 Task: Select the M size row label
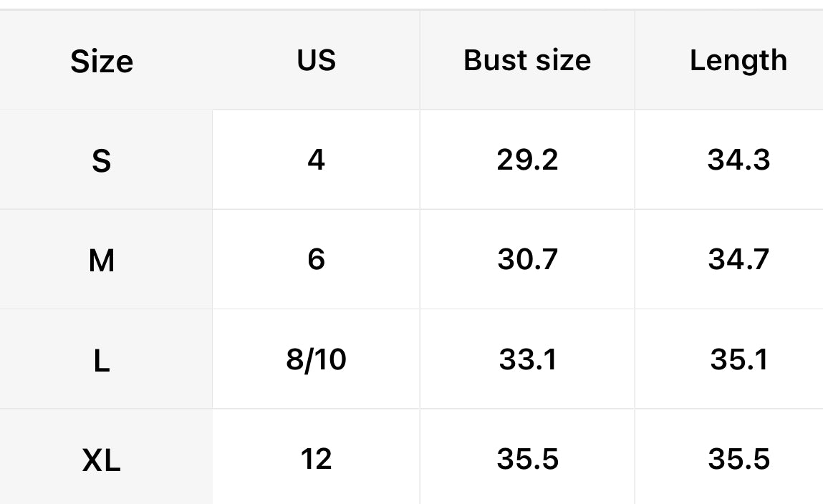point(102,261)
